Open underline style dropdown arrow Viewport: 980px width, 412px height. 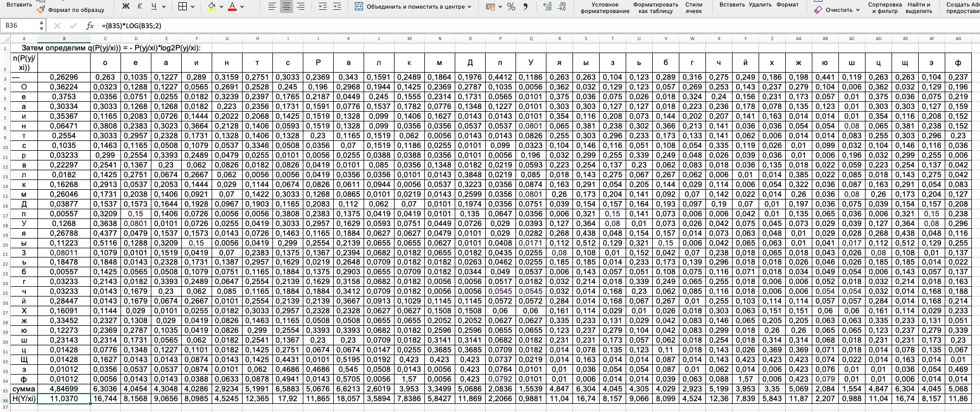(164, 7)
